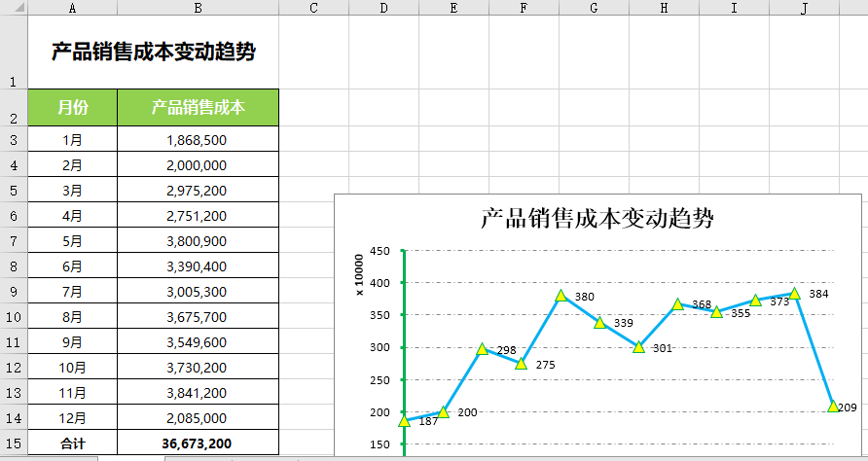Viewport: 868px width, 461px height.
Task: Click the total cell 36,673,200
Action: 198,443
